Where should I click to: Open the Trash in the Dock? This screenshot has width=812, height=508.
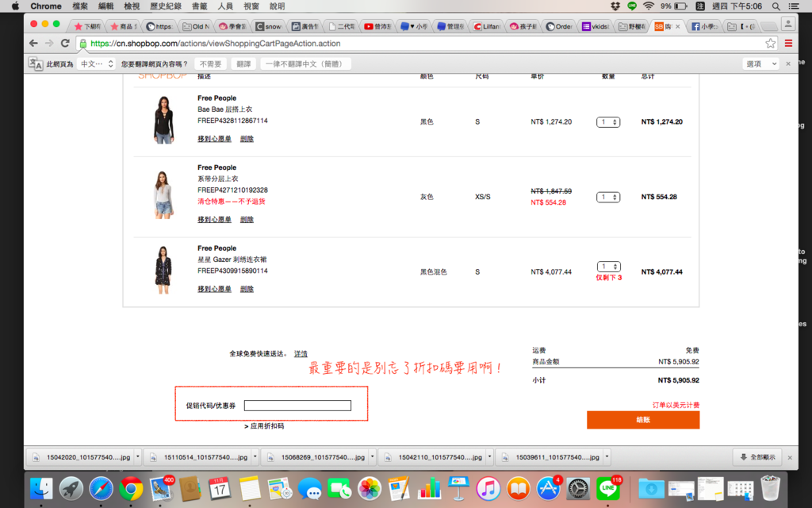coord(771,488)
